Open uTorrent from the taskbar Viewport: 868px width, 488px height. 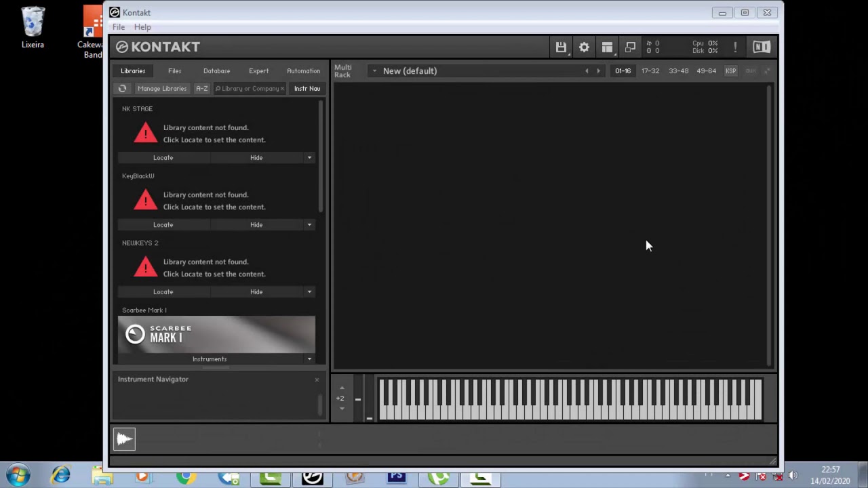pos(439,477)
